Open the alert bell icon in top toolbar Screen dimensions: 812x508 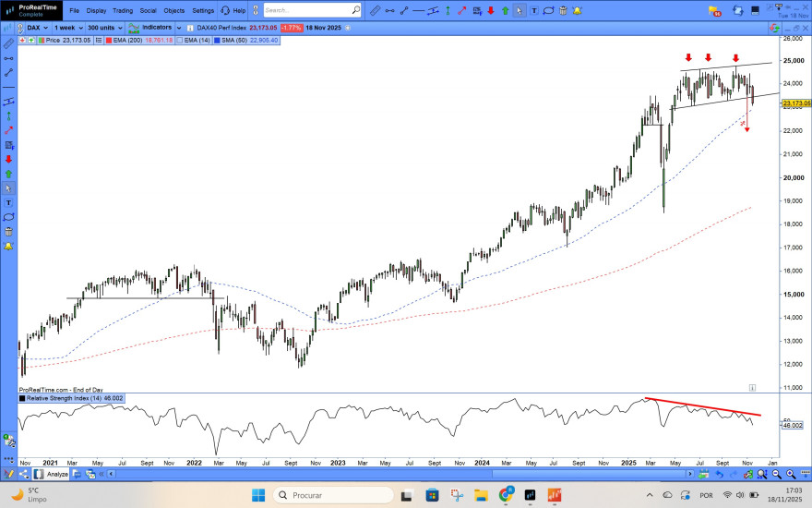tap(578, 10)
